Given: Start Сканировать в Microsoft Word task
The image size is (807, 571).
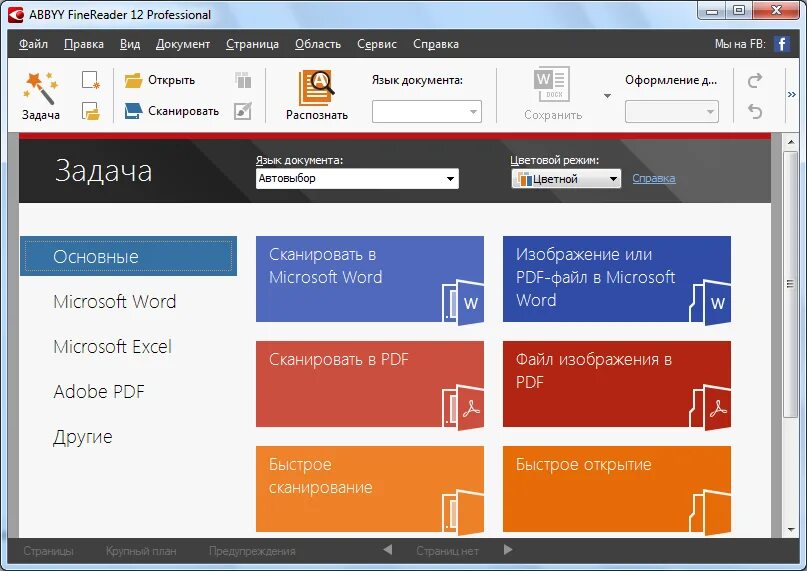Looking at the screenshot, I should pyautogui.click(x=370, y=279).
